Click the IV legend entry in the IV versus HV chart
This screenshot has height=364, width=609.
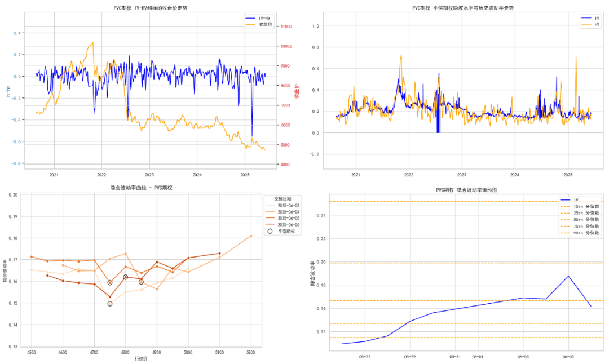tap(590, 18)
